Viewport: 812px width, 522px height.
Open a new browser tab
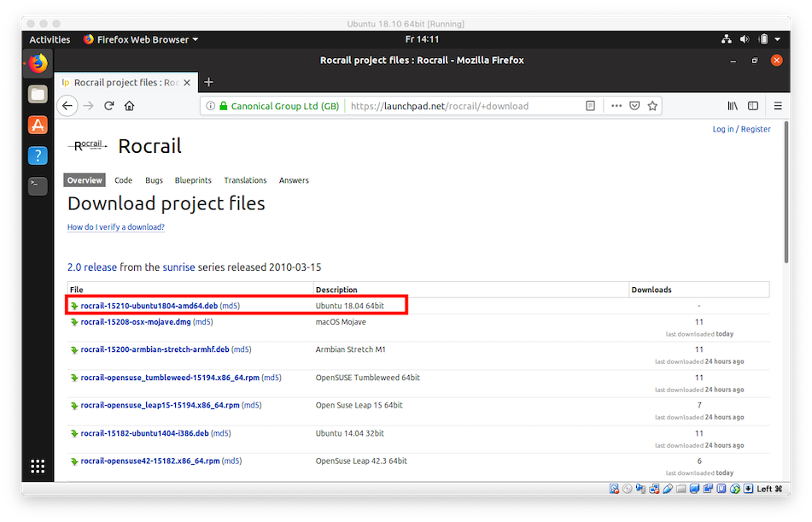click(208, 82)
